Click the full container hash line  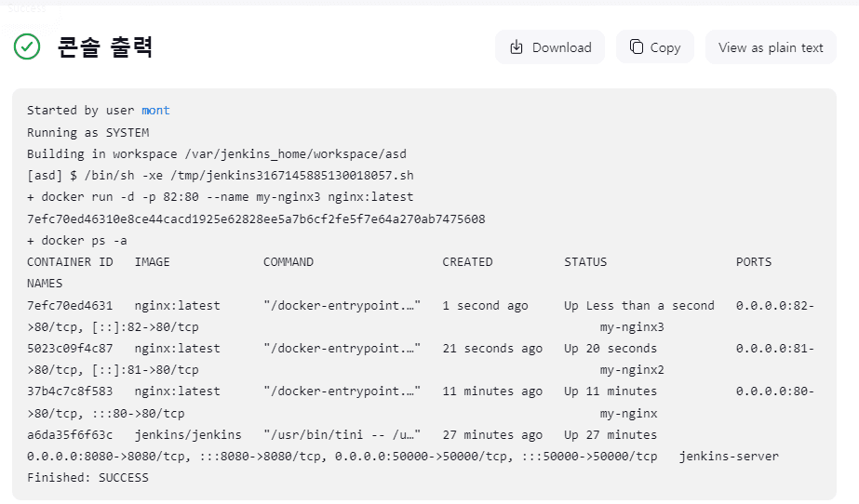(256, 219)
